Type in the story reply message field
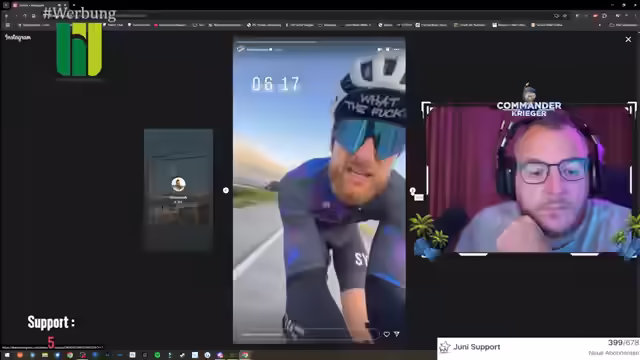The width and height of the screenshot is (640, 360). 308,334
